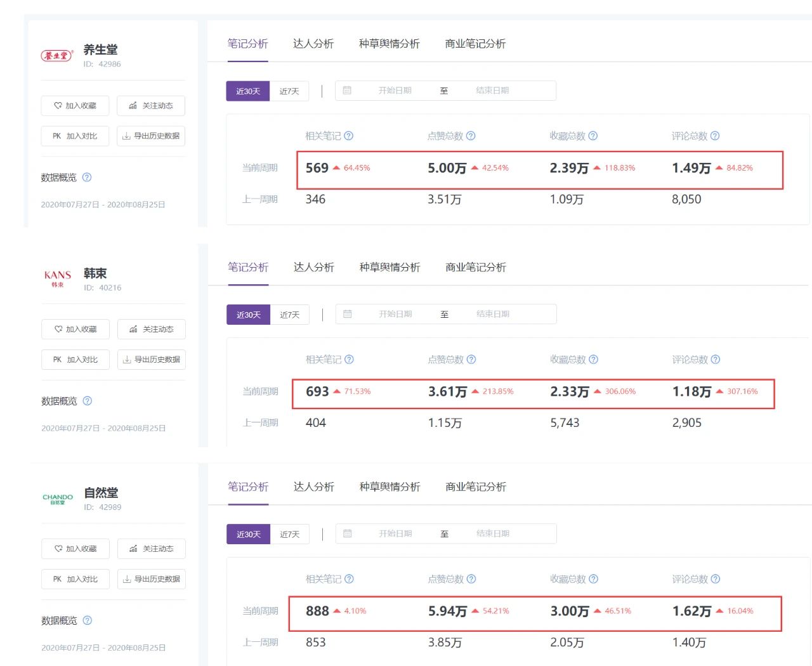Open 商业笔记分析 tab for 自然堂
Screen dimensions: 812x666
(x=476, y=487)
